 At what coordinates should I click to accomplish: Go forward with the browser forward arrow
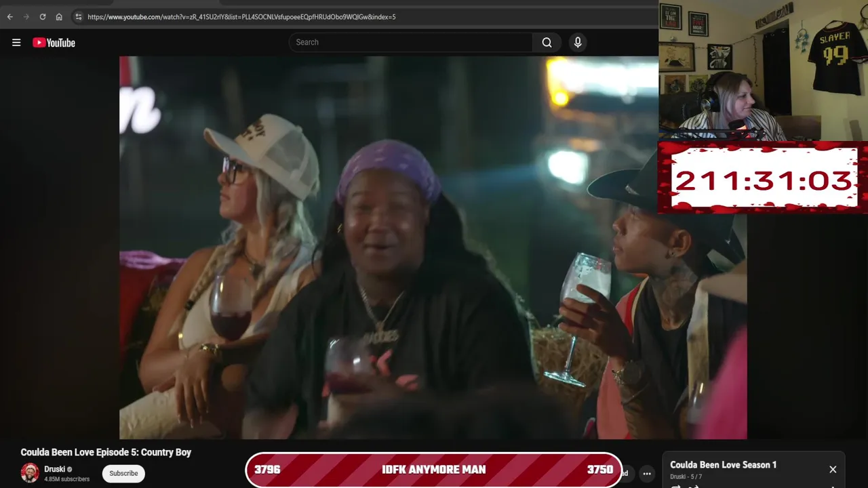[x=26, y=17]
